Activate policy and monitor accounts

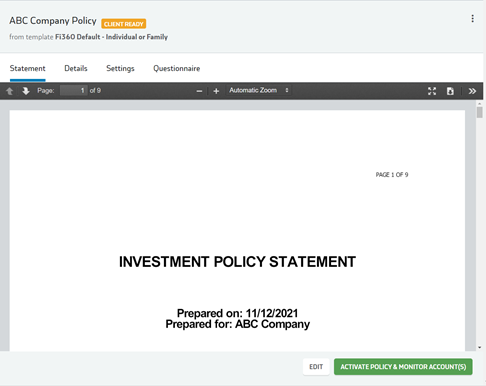point(403,367)
